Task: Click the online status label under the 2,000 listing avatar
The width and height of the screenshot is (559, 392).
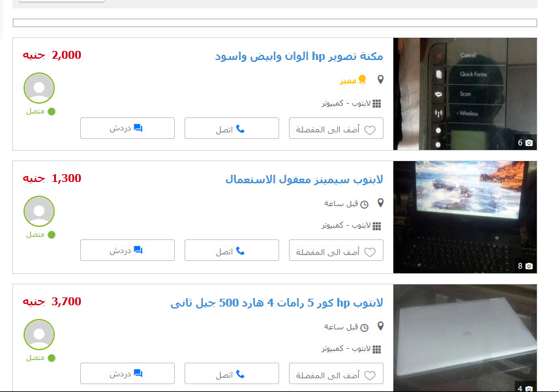Action: pos(40,112)
